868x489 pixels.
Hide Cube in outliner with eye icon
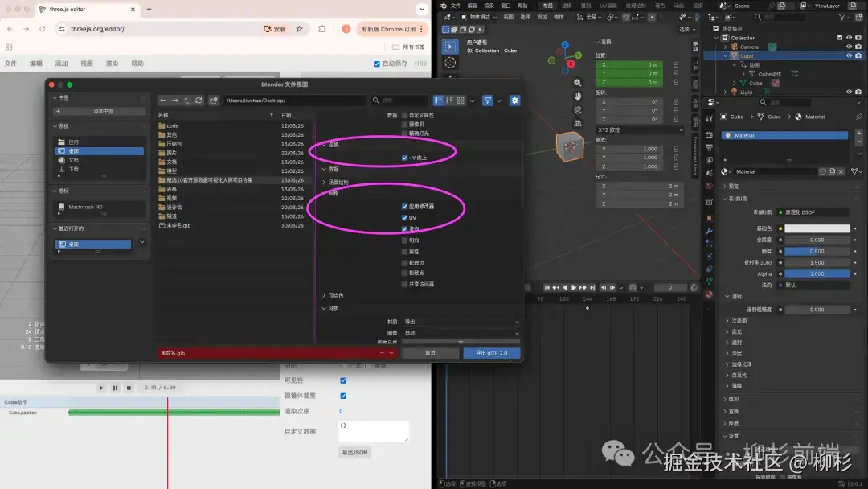[x=850, y=56]
